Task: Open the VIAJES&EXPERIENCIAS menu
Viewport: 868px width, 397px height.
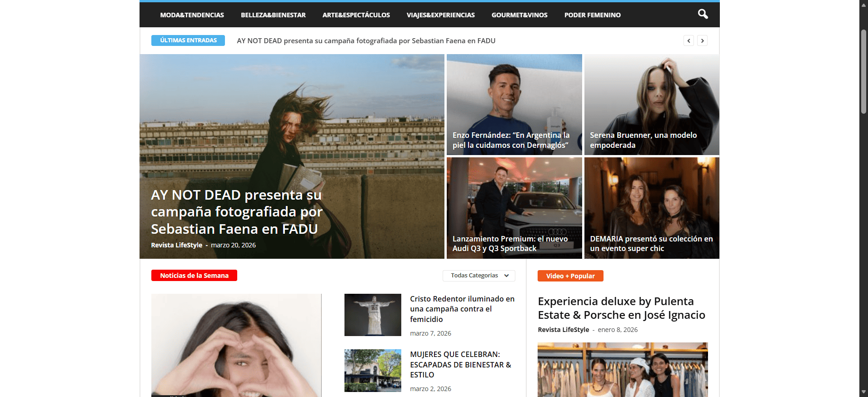Action: click(440, 15)
